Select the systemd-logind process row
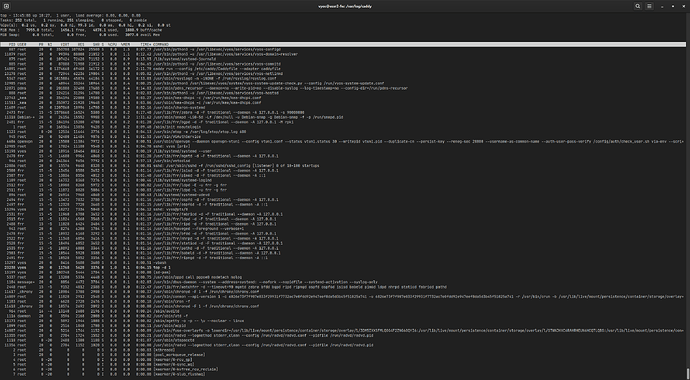 click(x=343, y=180)
